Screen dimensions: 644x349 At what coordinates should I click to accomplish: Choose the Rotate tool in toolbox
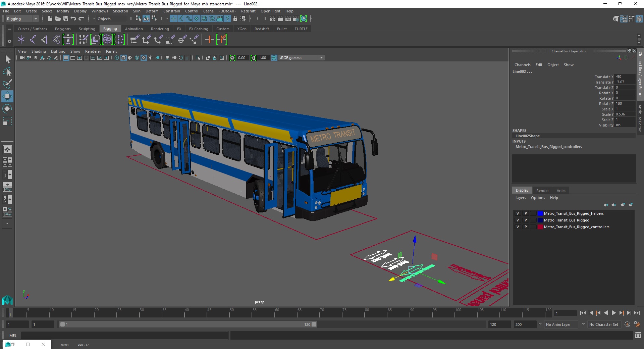pyautogui.click(x=7, y=108)
